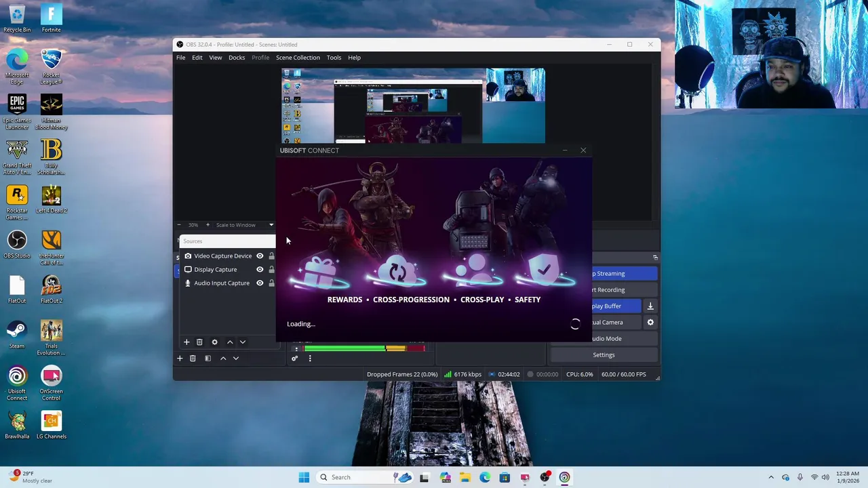Open Recycle Bin on desktop
Screen dimensions: 868x488
[x=17, y=18]
